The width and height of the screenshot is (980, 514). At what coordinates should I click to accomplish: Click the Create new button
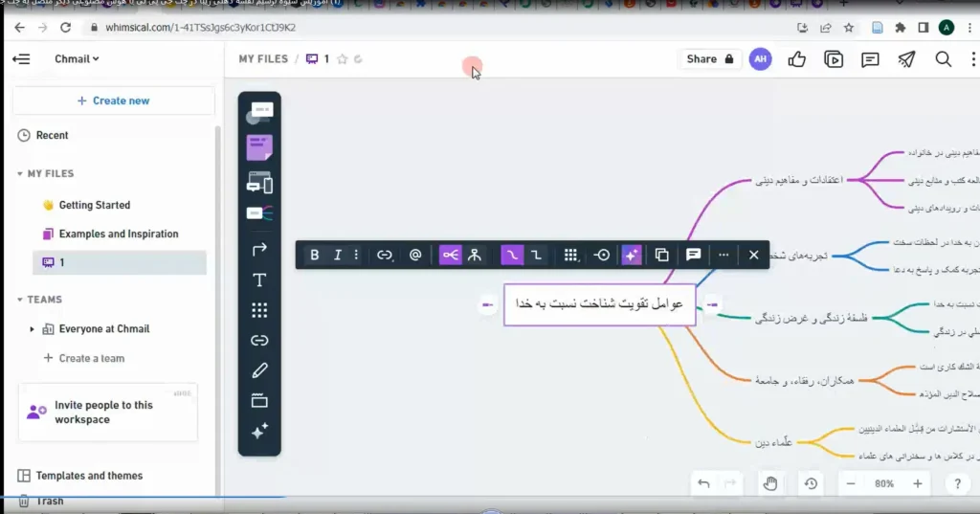(113, 101)
